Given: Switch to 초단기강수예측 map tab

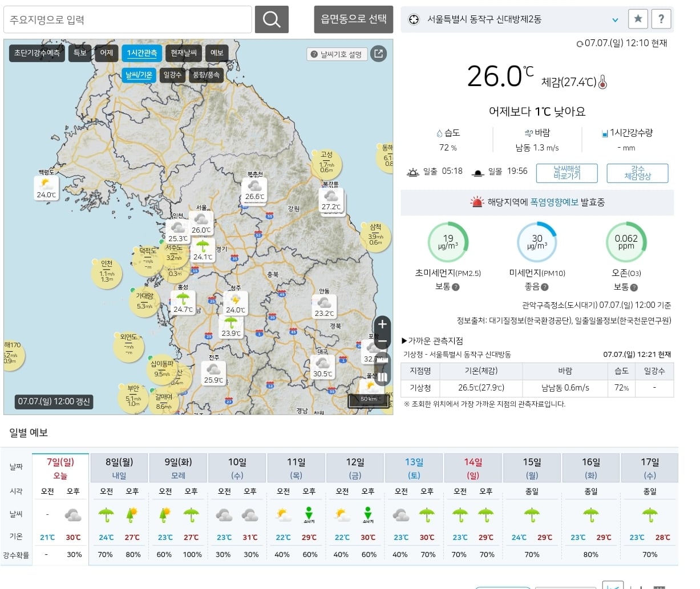Looking at the screenshot, I should point(37,54).
